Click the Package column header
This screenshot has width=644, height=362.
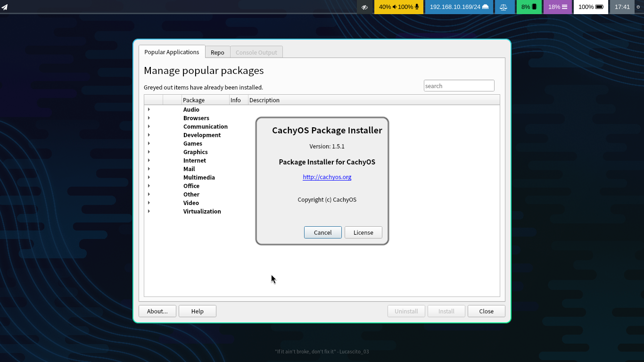[206, 100]
